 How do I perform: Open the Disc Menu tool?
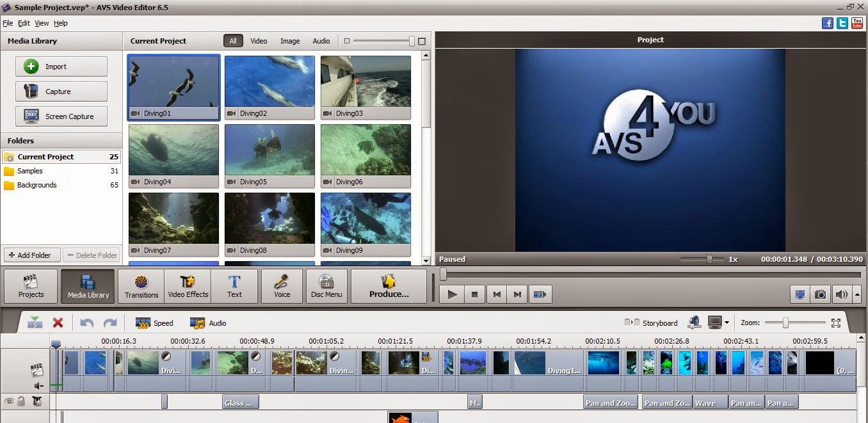point(326,286)
